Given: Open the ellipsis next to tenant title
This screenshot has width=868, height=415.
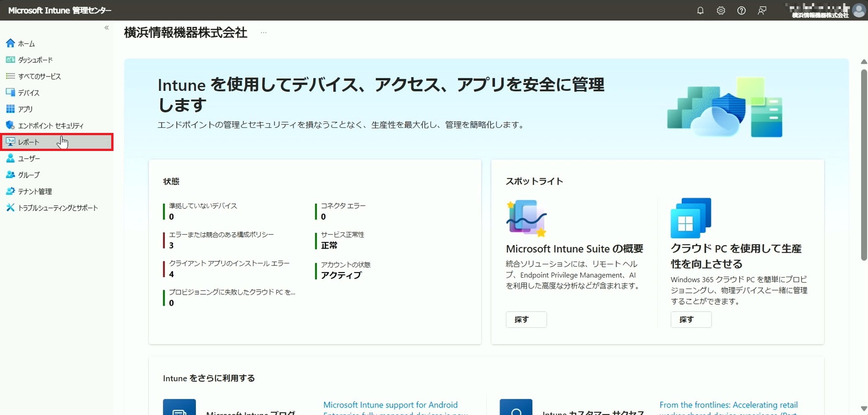Looking at the screenshot, I should coord(264,33).
